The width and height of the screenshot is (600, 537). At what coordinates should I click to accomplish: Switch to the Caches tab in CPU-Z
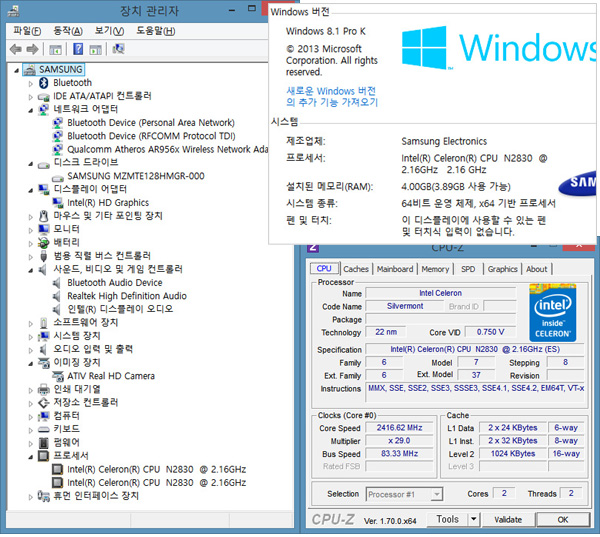point(356,269)
